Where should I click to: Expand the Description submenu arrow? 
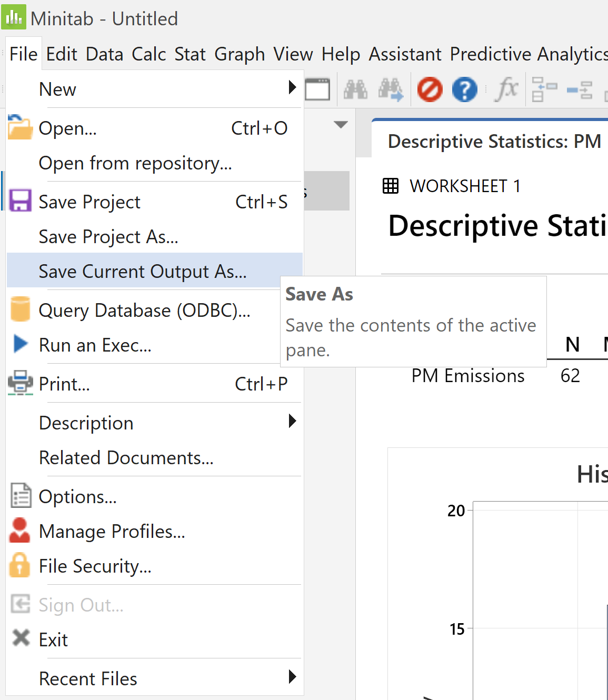293,421
